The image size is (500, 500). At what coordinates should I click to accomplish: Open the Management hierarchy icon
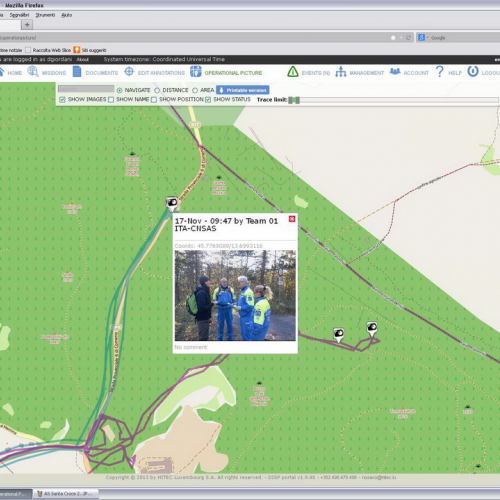pos(341,72)
